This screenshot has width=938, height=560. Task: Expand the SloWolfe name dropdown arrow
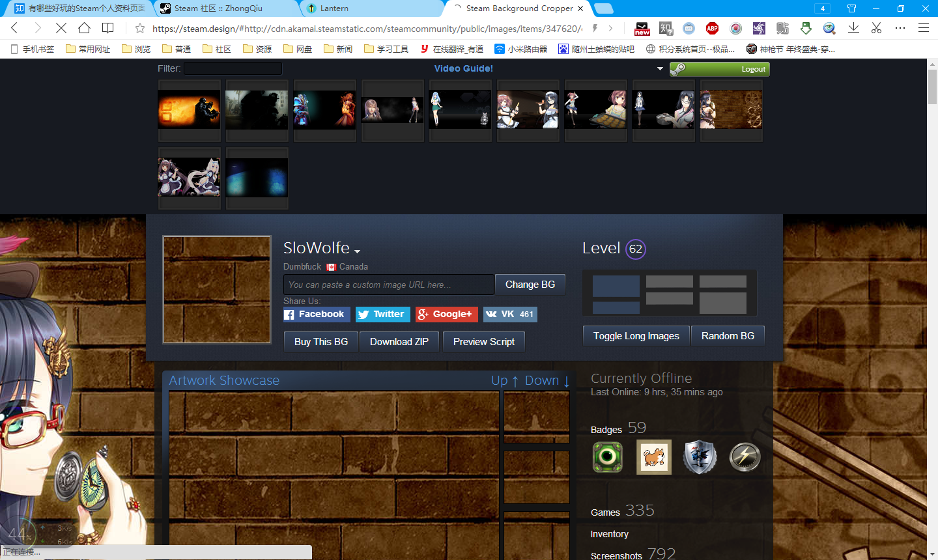coord(357,251)
